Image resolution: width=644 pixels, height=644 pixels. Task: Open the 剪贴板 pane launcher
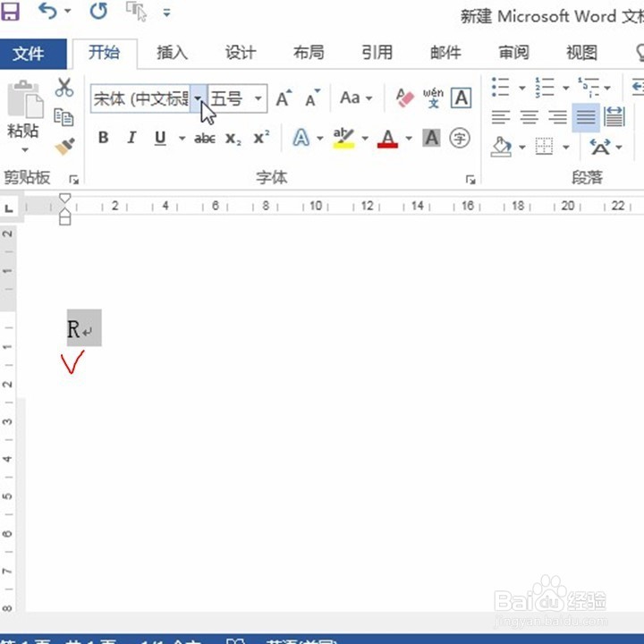pyautogui.click(x=74, y=180)
